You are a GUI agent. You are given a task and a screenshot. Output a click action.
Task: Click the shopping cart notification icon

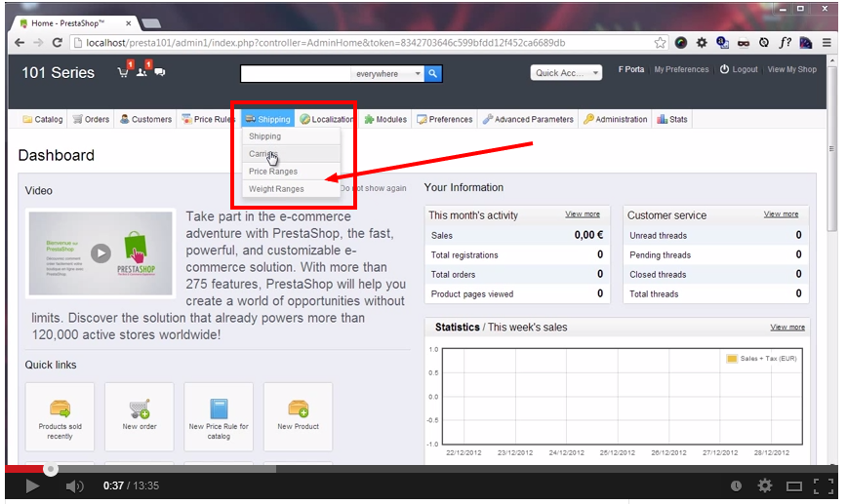pyautogui.click(x=124, y=72)
